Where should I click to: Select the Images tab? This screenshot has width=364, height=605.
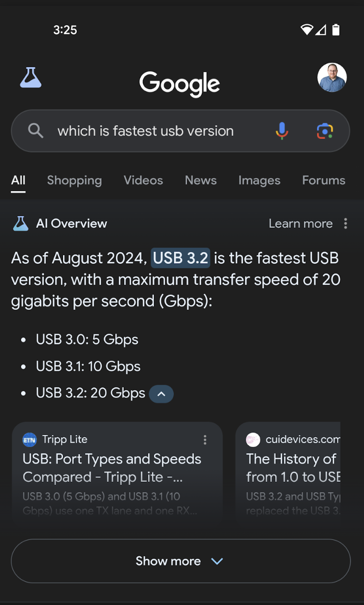point(259,180)
